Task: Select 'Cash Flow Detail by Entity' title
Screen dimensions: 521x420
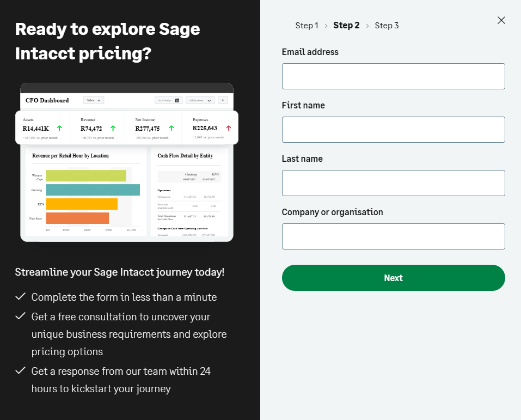Action: [x=185, y=156]
